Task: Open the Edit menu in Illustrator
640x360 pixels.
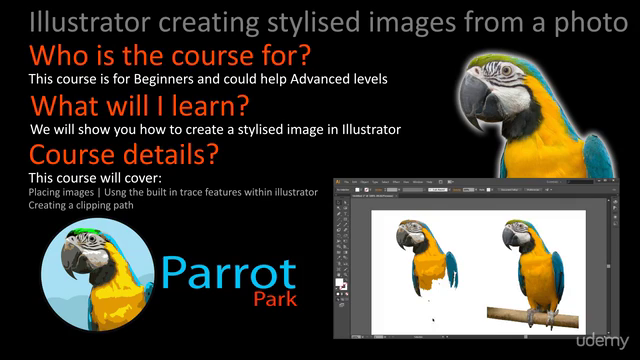Action: pyautogui.click(x=354, y=182)
